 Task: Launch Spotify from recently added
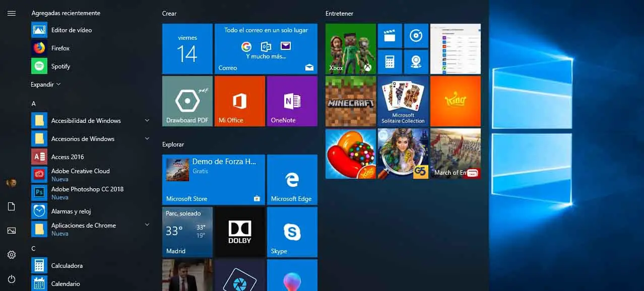coord(91,66)
